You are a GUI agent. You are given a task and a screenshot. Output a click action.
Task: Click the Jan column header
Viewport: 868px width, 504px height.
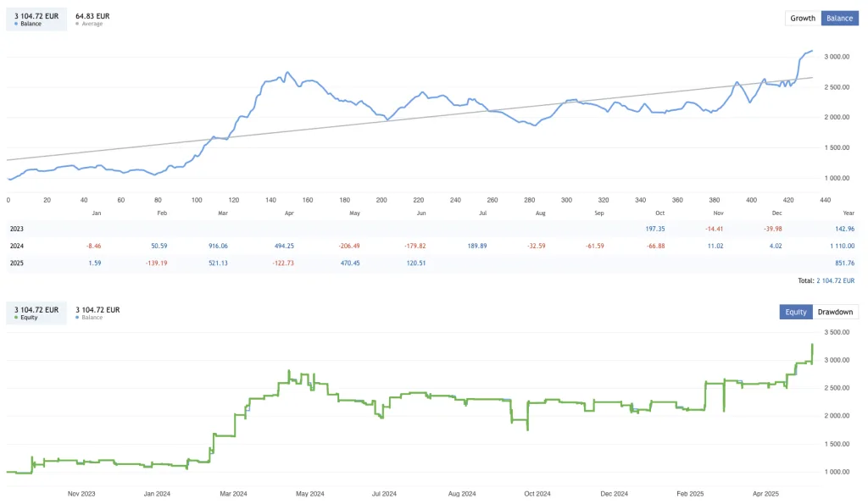click(96, 213)
